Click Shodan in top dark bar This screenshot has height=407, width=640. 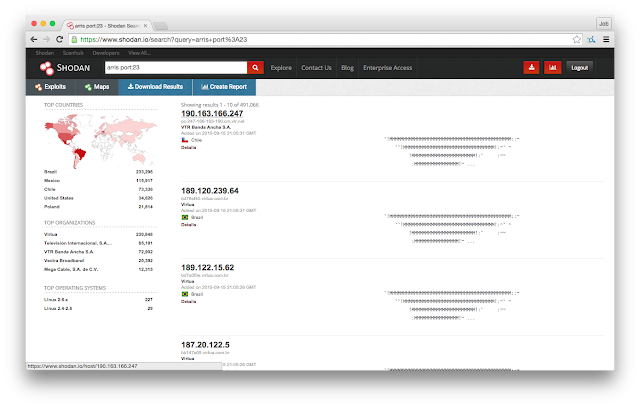click(x=44, y=53)
